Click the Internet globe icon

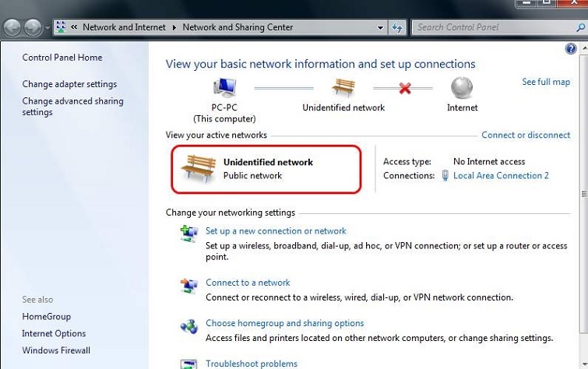(x=462, y=87)
